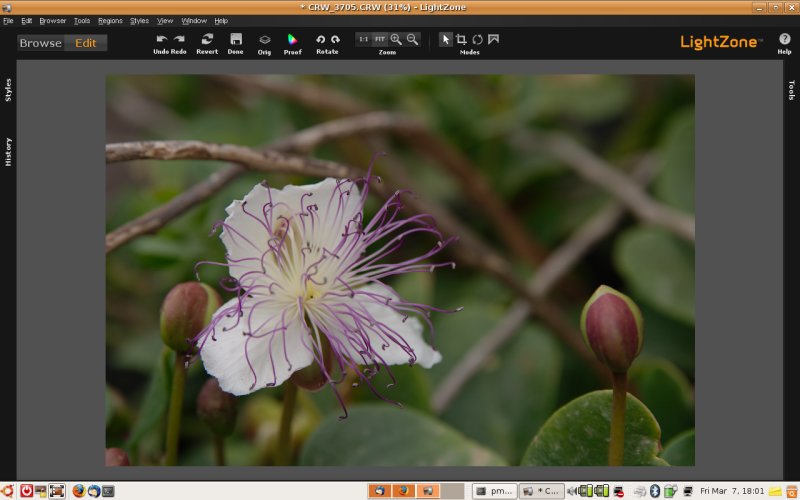Click the Done floppy disk icon

[x=236, y=39]
